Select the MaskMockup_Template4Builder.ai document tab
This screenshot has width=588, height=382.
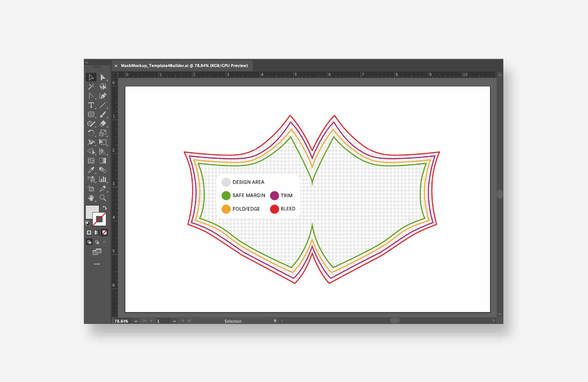(184, 66)
